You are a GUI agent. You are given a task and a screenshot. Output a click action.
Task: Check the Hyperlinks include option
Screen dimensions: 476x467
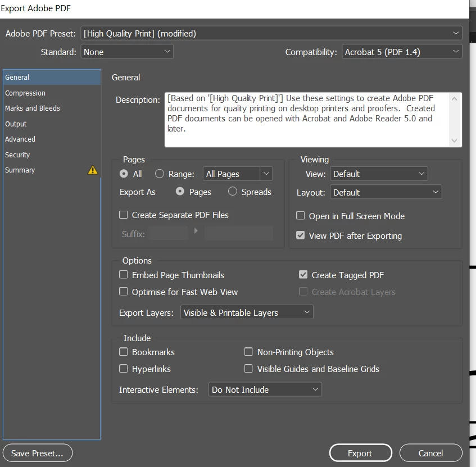(x=123, y=369)
